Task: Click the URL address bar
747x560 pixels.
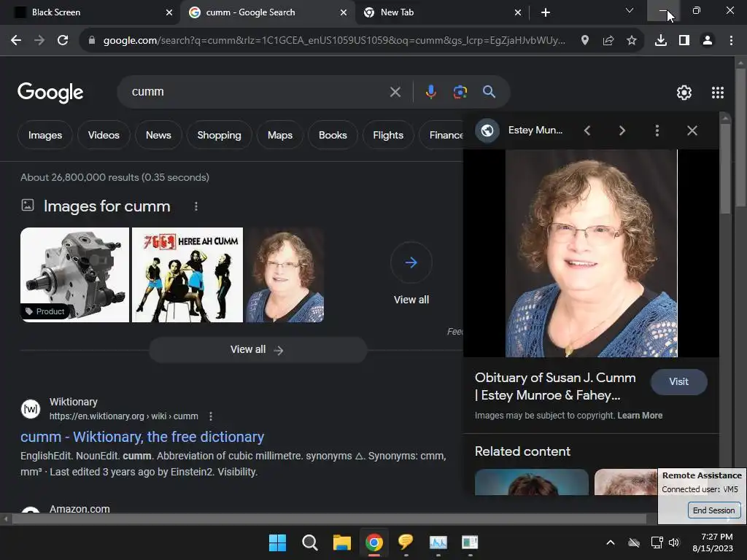Action: [333, 41]
